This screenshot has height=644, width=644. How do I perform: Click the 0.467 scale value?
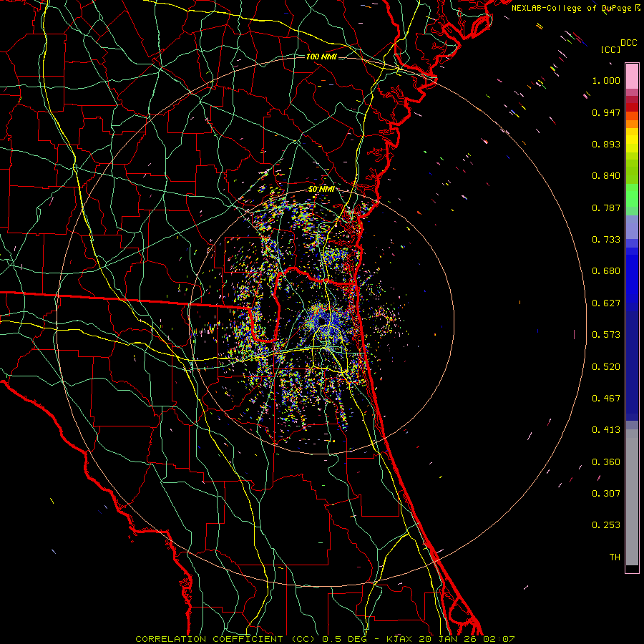[x=606, y=399]
